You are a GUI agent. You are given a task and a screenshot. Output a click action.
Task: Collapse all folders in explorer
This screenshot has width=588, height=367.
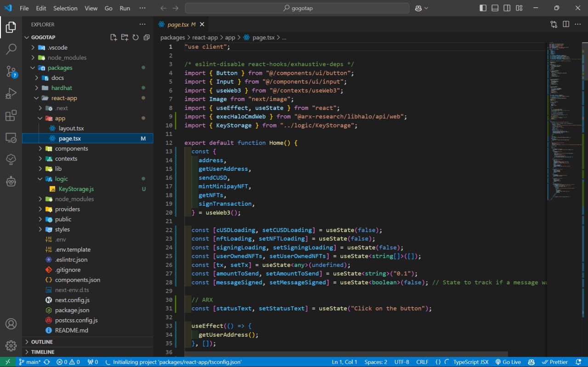[147, 37]
